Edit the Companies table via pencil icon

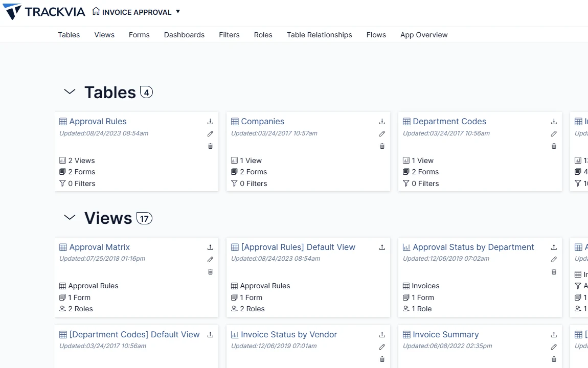tap(382, 134)
